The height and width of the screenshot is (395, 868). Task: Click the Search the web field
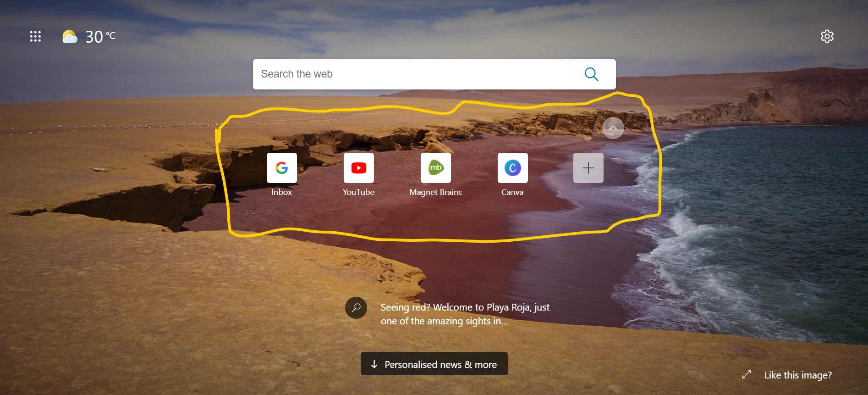pos(434,74)
